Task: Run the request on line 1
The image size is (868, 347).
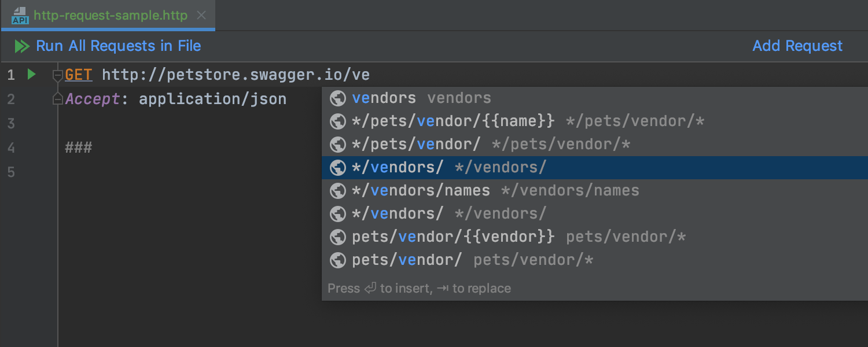Action: click(x=32, y=75)
